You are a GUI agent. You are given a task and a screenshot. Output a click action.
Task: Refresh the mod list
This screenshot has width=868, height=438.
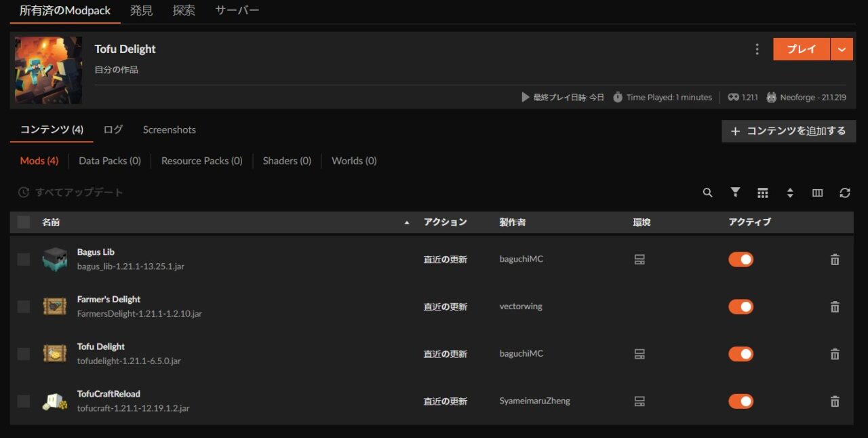click(844, 193)
